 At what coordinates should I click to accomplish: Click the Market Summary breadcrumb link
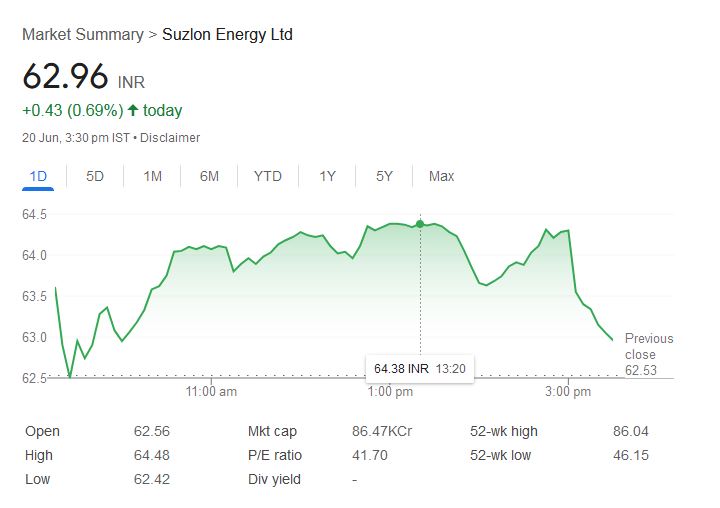pos(82,35)
